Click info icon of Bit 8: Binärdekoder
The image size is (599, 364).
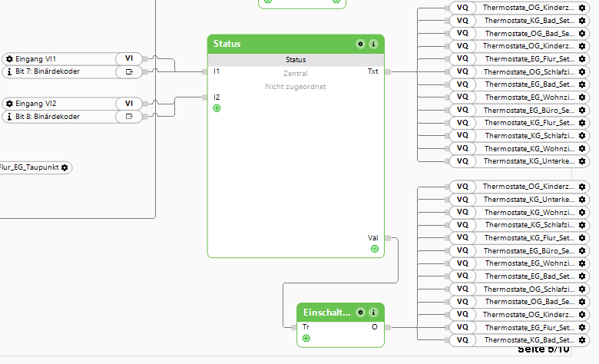[9, 117]
